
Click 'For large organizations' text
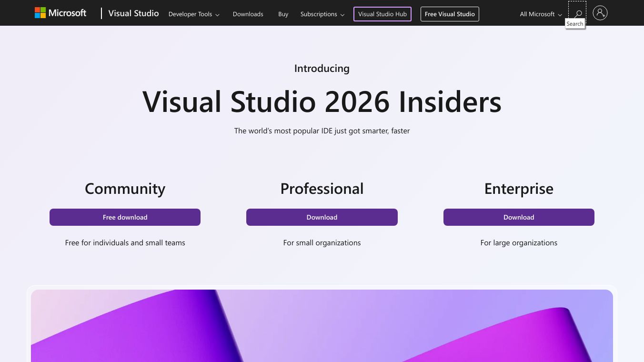pos(519,243)
